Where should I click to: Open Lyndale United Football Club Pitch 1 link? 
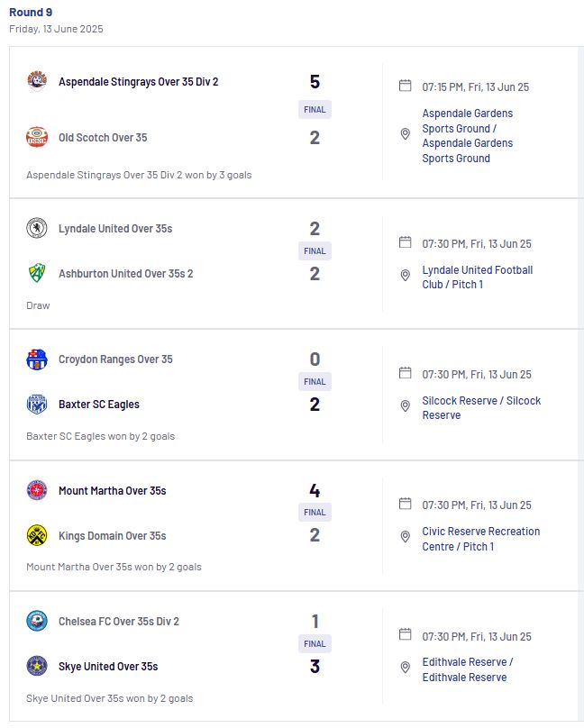coord(478,278)
